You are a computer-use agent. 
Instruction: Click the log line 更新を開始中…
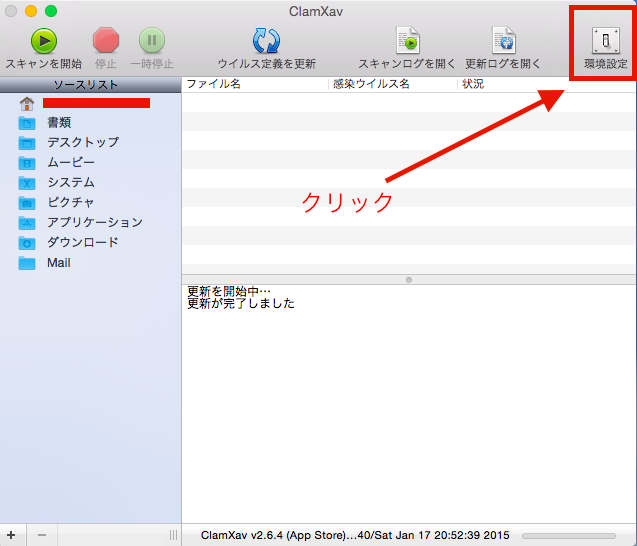point(229,291)
